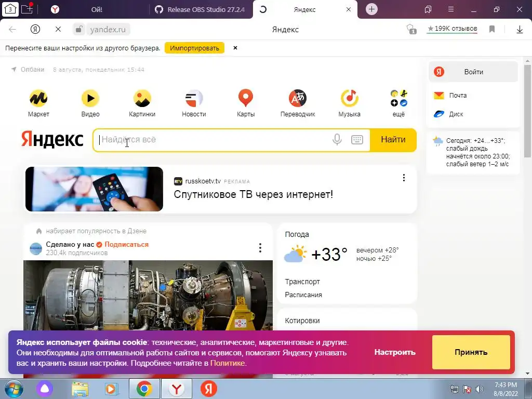Open options menu of russkoetv.tv ad

pyautogui.click(x=404, y=178)
